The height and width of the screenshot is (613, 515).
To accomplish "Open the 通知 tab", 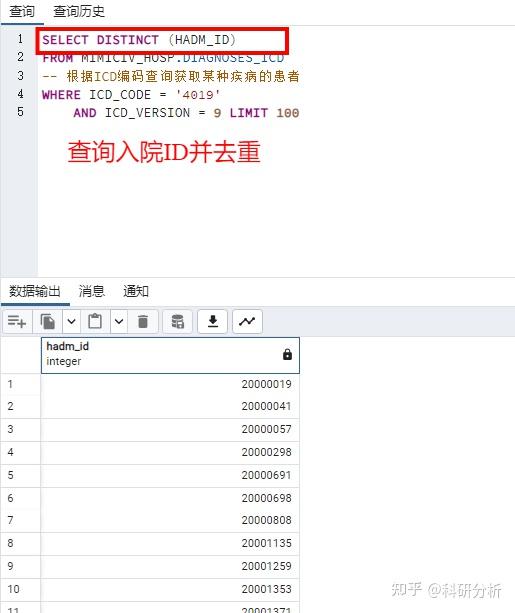I will (x=136, y=291).
